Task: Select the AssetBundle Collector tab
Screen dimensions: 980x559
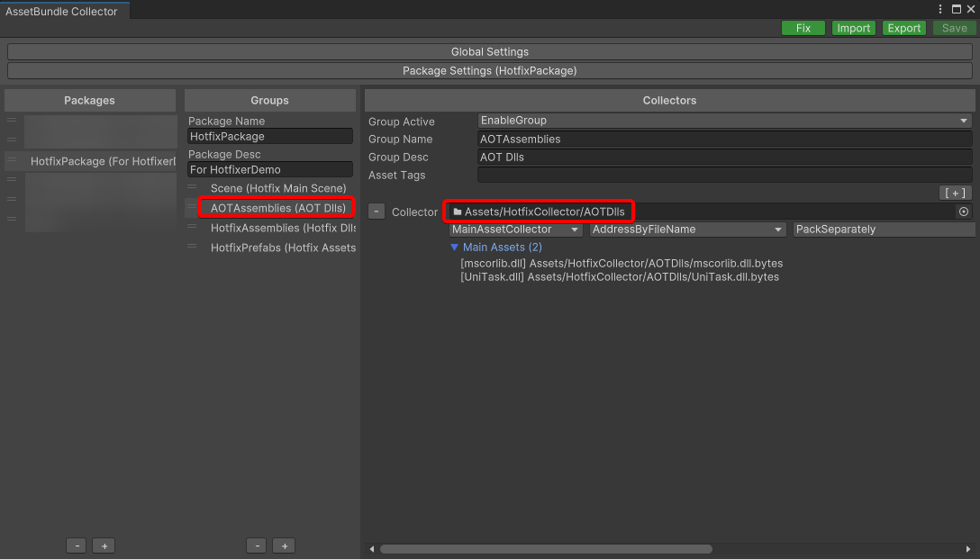Action: [62, 12]
